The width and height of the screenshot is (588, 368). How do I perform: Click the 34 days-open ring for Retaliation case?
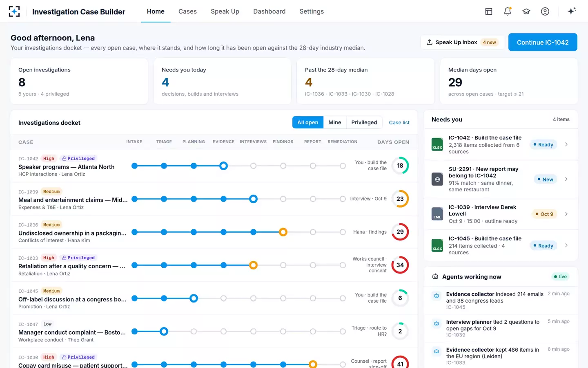point(400,265)
